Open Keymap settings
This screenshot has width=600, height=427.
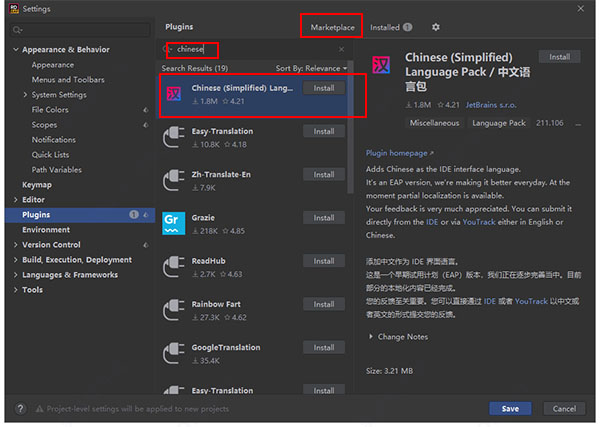[x=37, y=185]
